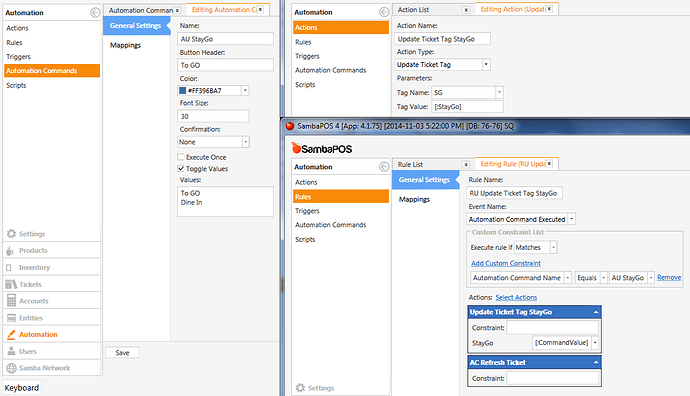The height and width of the screenshot is (396, 690).
Task: Close the Rule List tab
Action: pos(466,165)
